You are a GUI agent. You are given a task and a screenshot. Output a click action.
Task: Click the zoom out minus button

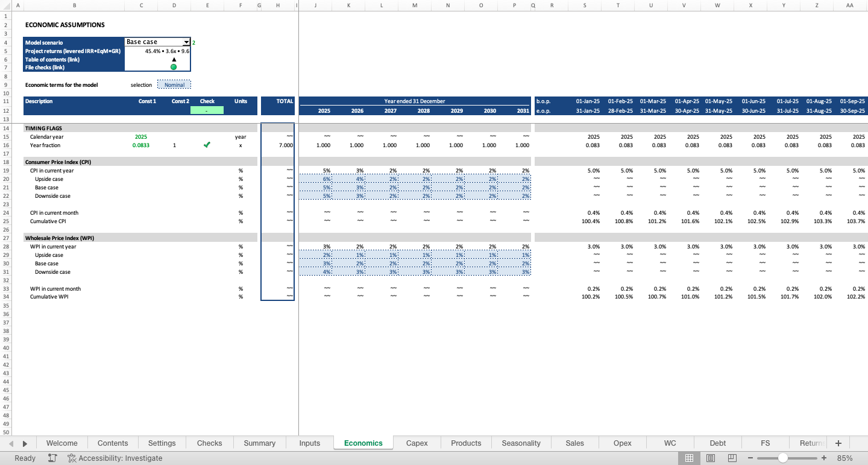[x=750, y=458]
